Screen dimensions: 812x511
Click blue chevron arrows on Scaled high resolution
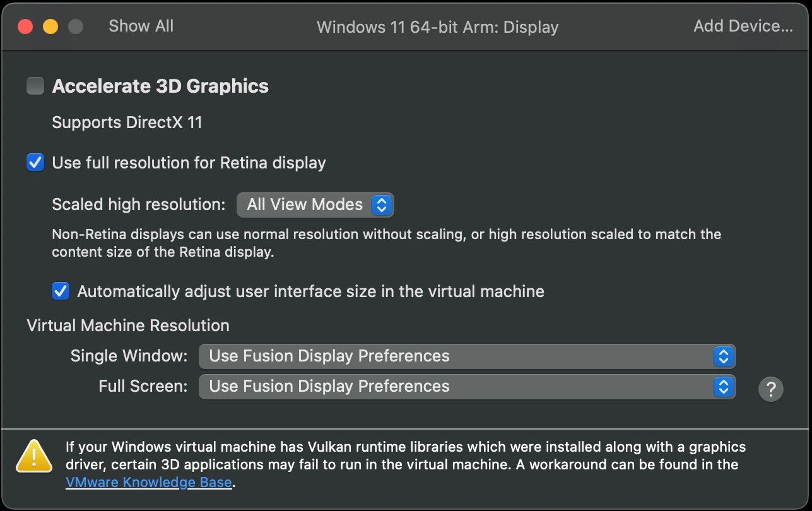click(381, 204)
